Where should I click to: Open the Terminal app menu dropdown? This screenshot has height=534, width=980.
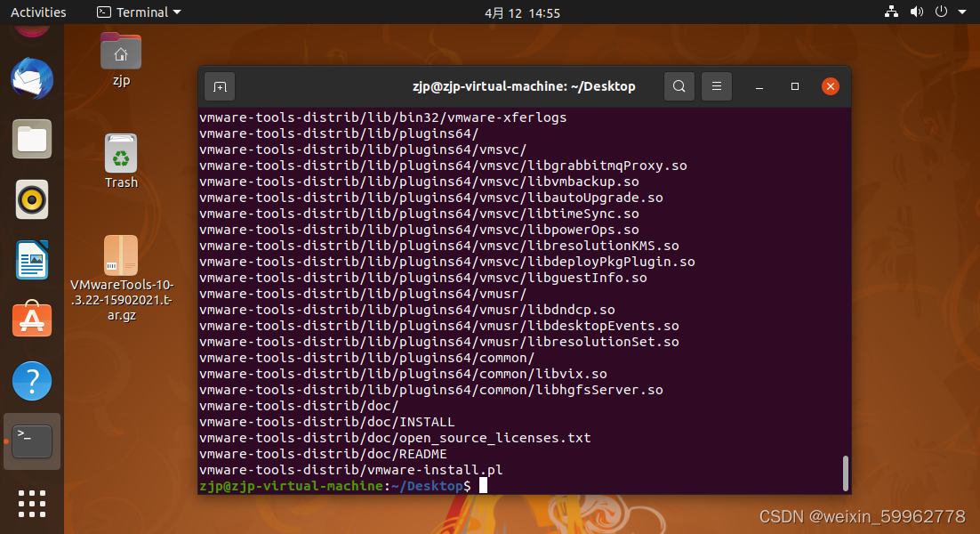click(139, 12)
